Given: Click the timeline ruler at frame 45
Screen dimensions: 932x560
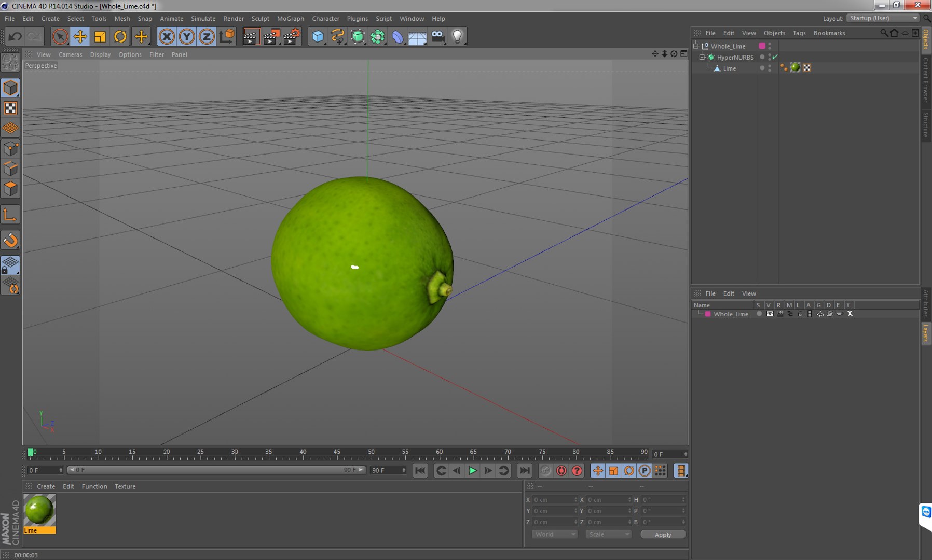Looking at the screenshot, I should click(337, 453).
